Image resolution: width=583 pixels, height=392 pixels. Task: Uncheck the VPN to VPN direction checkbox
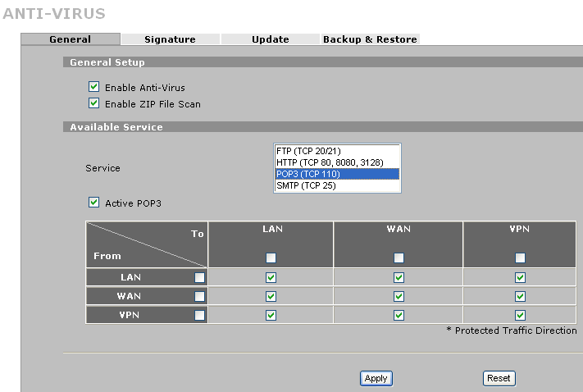520,316
